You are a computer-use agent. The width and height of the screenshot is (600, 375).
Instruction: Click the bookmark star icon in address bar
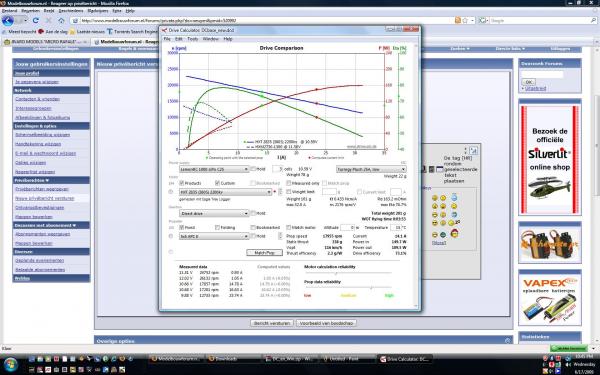[x=465, y=20]
